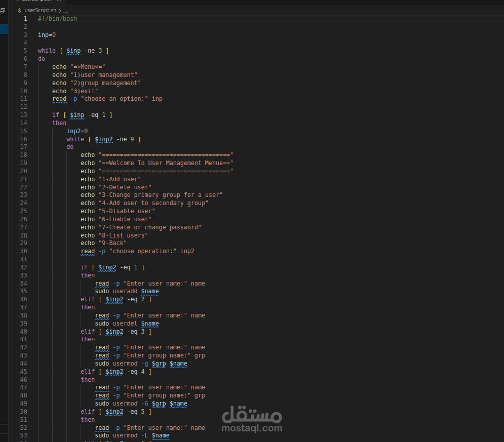This screenshot has width=504, height=442.
Task: Click the inp=0 assignment on line 3
Action: (x=47, y=35)
